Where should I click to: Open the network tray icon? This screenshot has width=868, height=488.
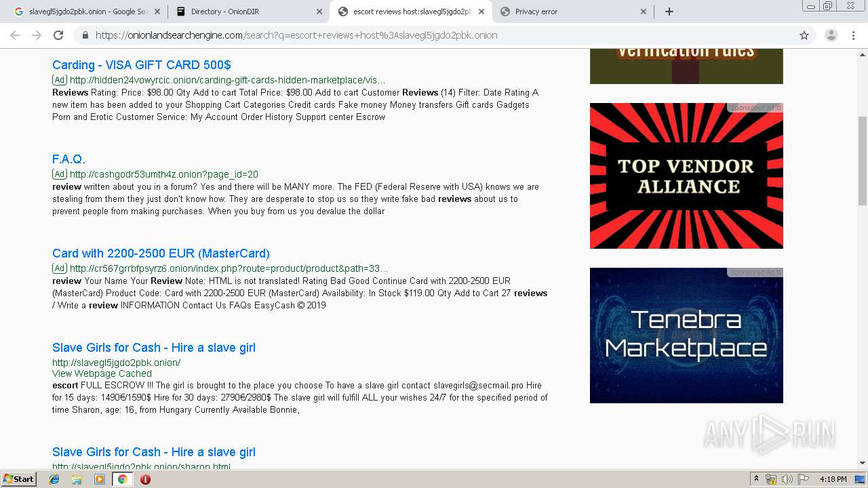pyautogui.click(x=771, y=479)
